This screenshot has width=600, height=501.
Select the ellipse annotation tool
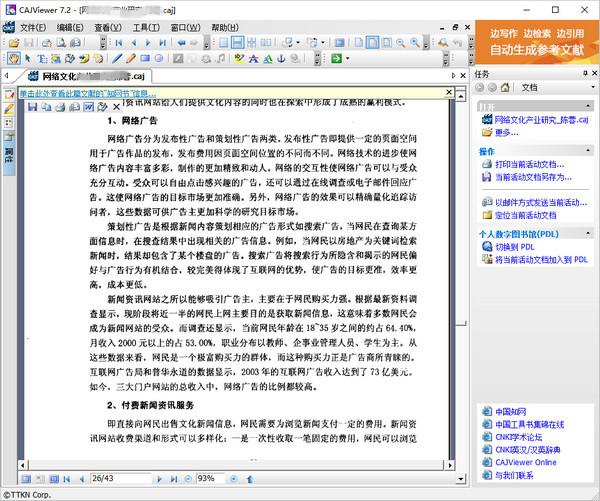[158, 59]
